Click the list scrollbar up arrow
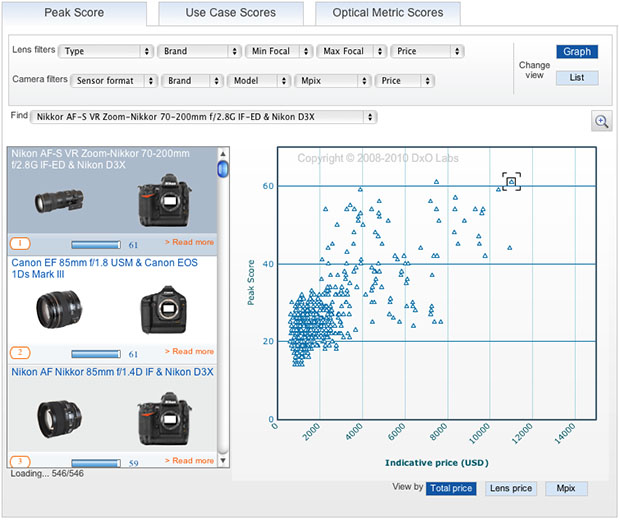This screenshot has height=520, width=620. point(223,154)
